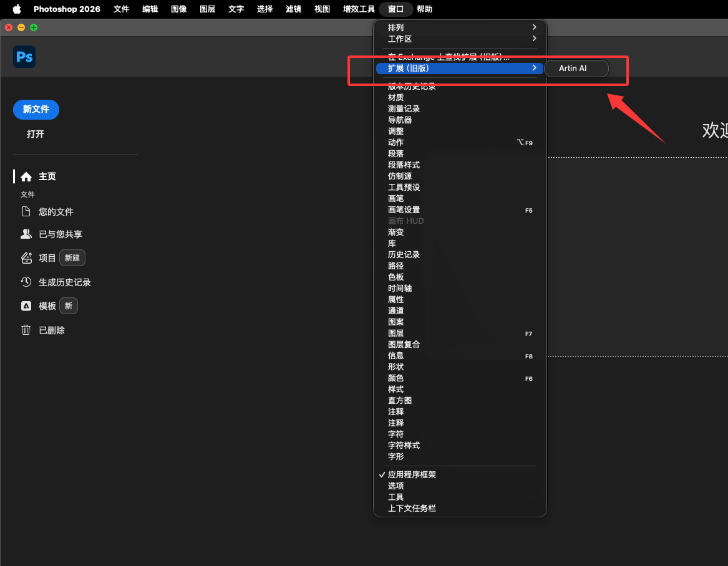Image resolution: width=728 pixels, height=566 pixels.
Task: Click the trash icon beside 已删除
Action: (x=26, y=330)
